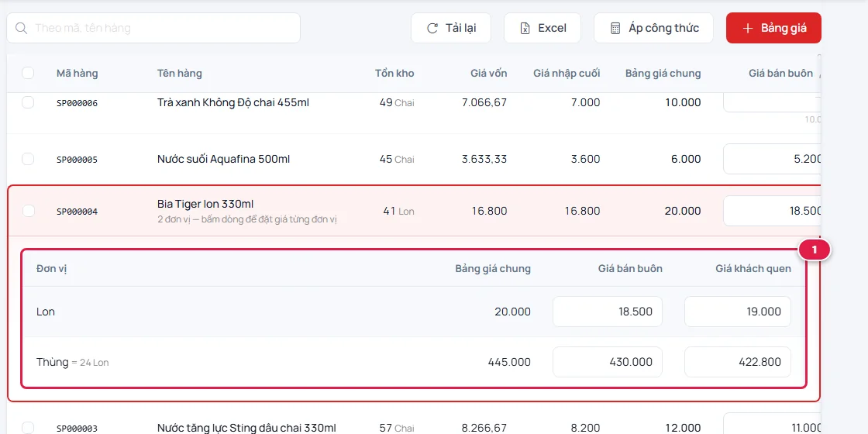
Task: Click the calculator icon in Áp công thức
Action: point(615,28)
